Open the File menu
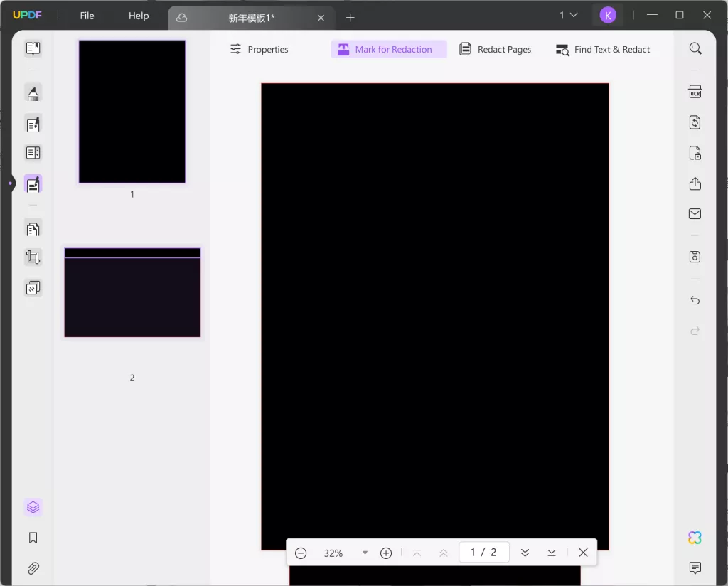This screenshot has width=728, height=586. (87, 16)
